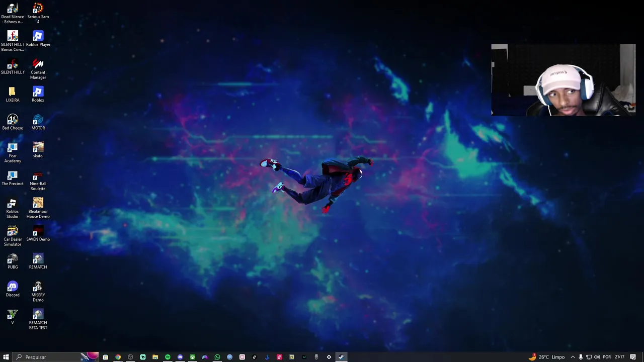Image resolution: width=644 pixels, height=362 pixels.
Task: Open Bad Cheese desktop shortcut
Action: click(x=13, y=122)
